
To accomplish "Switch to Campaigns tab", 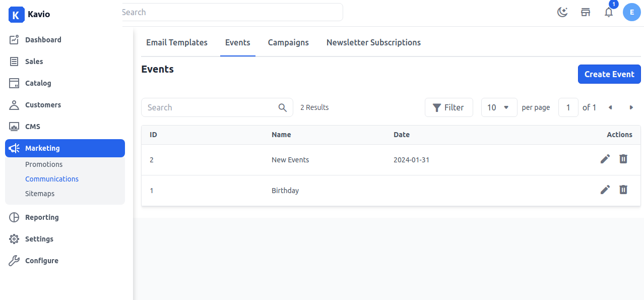I will coord(288,42).
